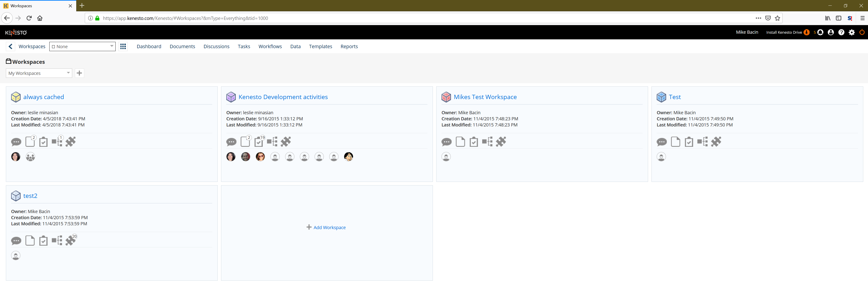
Task: Open documents icon in Kenesto Development activities card
Action: click(x=245, y=142)
